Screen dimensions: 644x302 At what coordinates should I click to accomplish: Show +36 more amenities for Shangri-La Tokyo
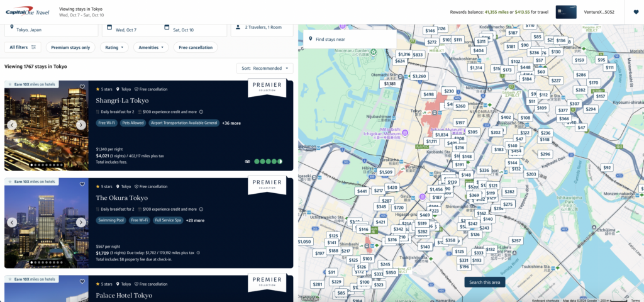[x=231, y=123]
